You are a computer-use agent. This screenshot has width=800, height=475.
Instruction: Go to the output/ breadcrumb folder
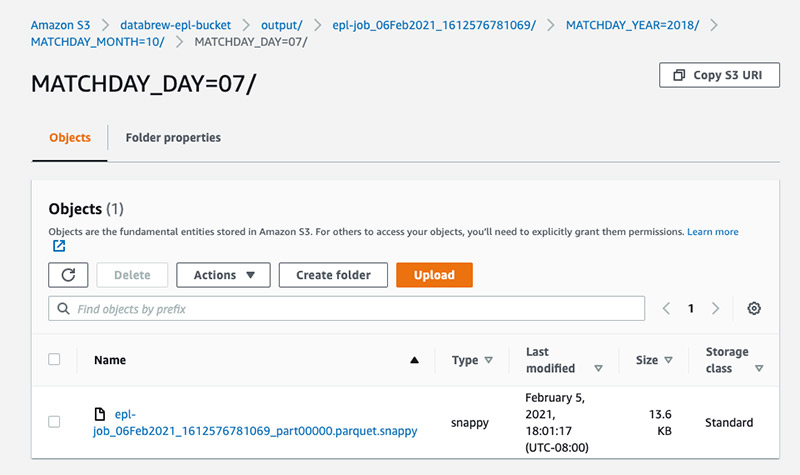(282, 25)
